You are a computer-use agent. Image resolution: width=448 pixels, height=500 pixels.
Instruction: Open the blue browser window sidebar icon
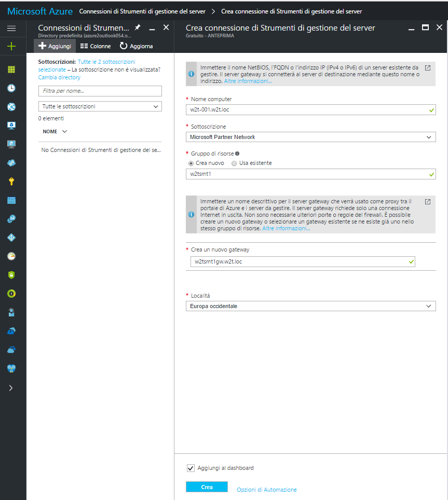click(x=11, y=200)
